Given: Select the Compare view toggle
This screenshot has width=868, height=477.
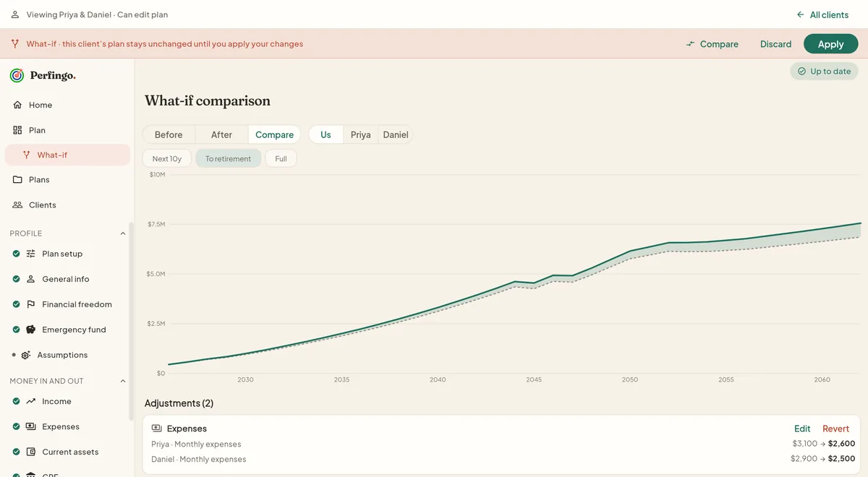Looking at the screenshot, I should (274, 134).
